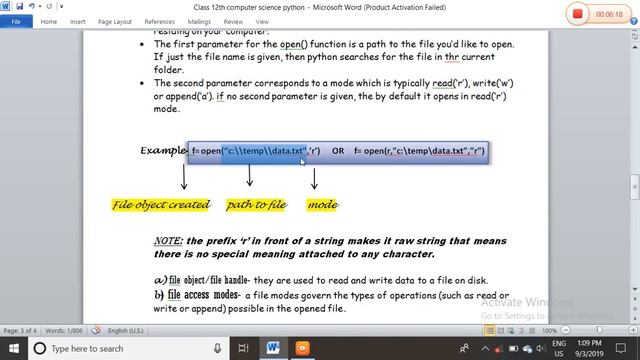Click the red antivirus tray icon
This screenshot has width=640, height=360.
tap(498, 349)
